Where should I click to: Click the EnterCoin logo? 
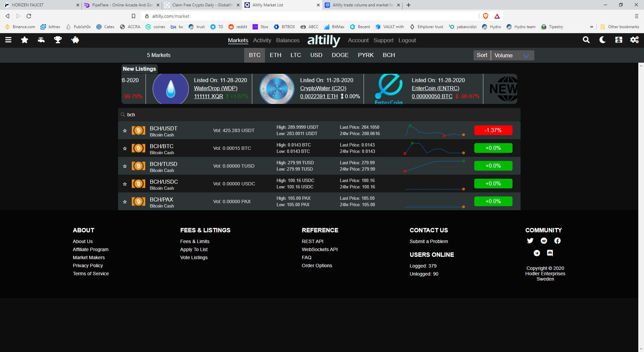tap(389, 89)
